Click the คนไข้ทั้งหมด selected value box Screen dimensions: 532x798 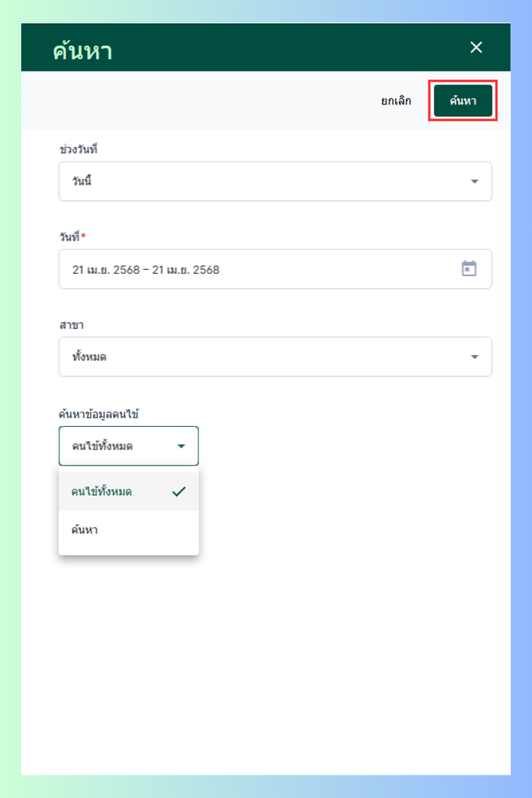pos(113,446)
